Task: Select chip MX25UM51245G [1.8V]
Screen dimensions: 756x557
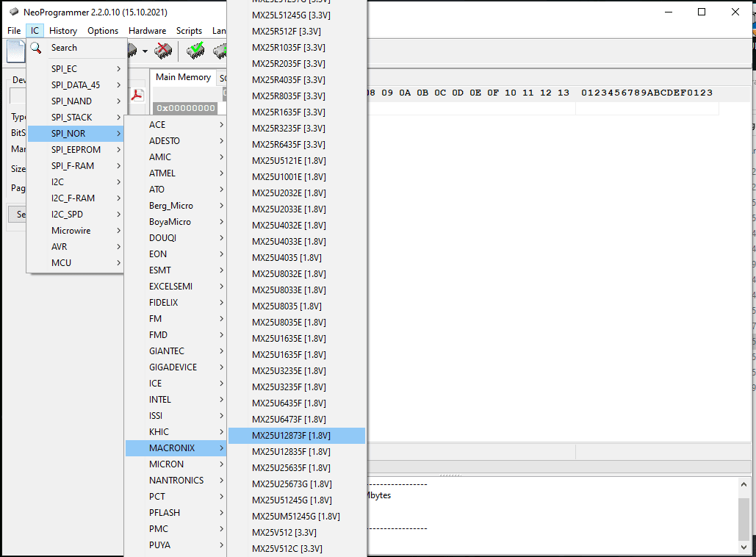Action: point(297,517)
